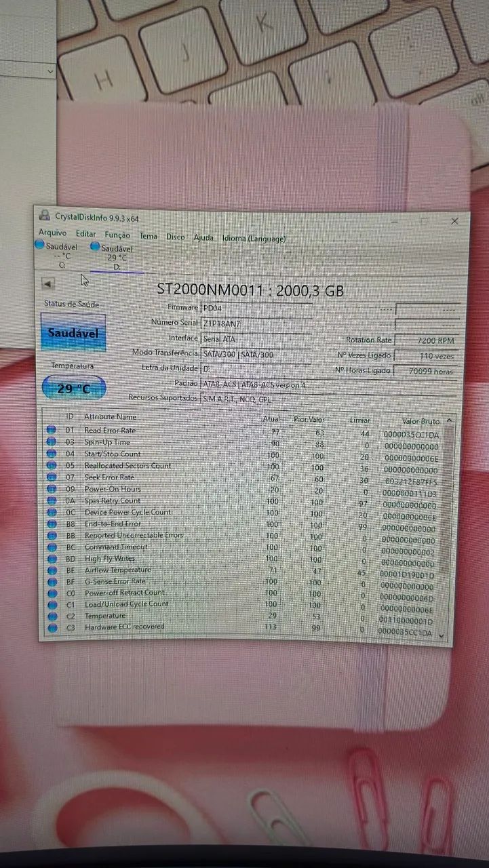Click status dot for Power-On Hours
The image size is (489, 868).
(x=51, y=489)
